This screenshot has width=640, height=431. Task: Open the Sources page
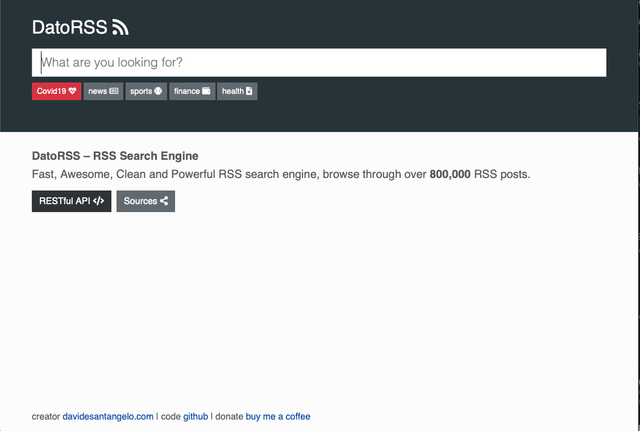tap(146, 201)
